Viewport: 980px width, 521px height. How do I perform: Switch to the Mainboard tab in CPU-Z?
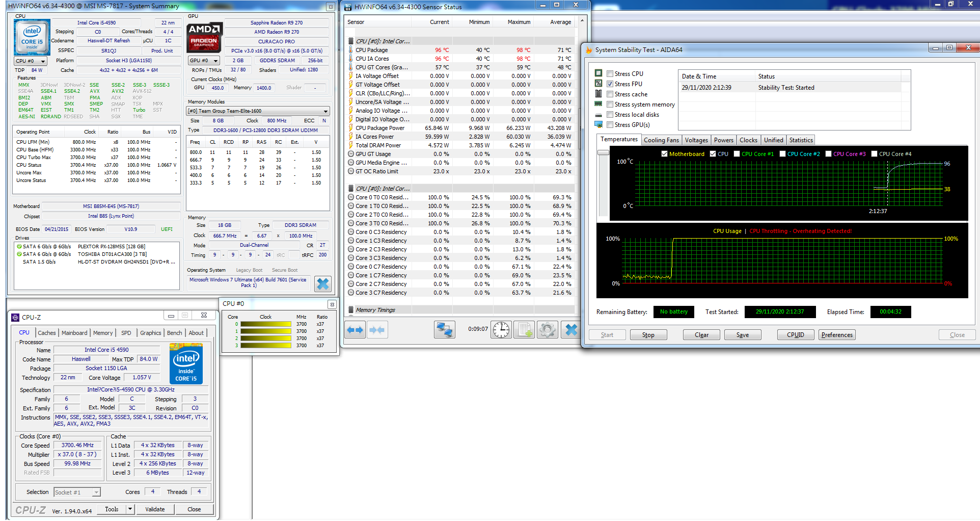pyautogui.click(x=74, y=333)
